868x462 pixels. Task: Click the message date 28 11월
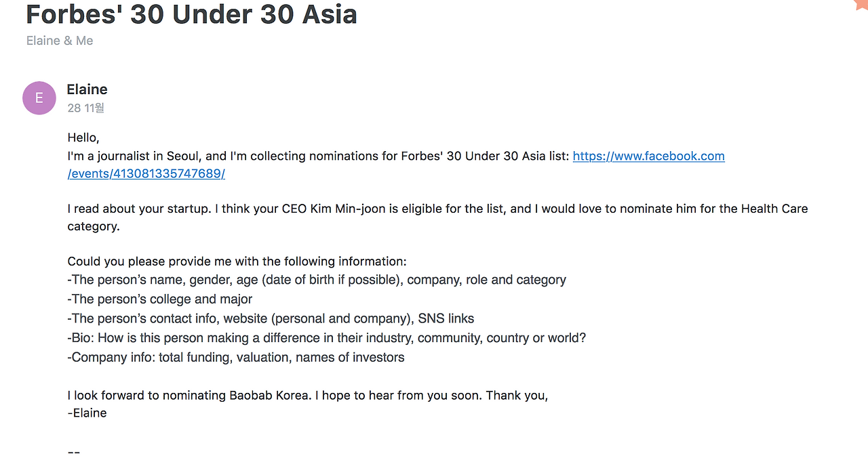pyautogui.click(x=85, y=108)
